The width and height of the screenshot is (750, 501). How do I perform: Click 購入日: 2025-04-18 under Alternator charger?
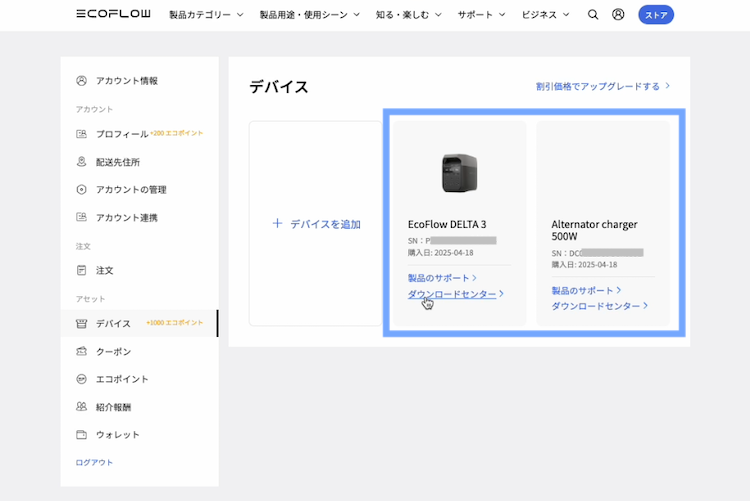[584, 265]
